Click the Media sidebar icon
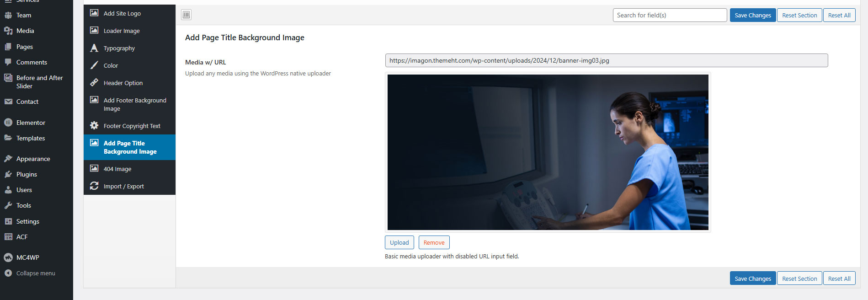 tap(8, 31)
